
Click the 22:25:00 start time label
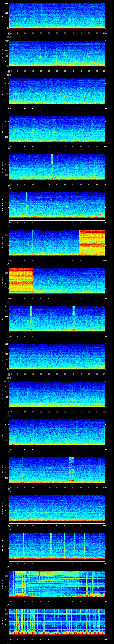pos(9,336)
